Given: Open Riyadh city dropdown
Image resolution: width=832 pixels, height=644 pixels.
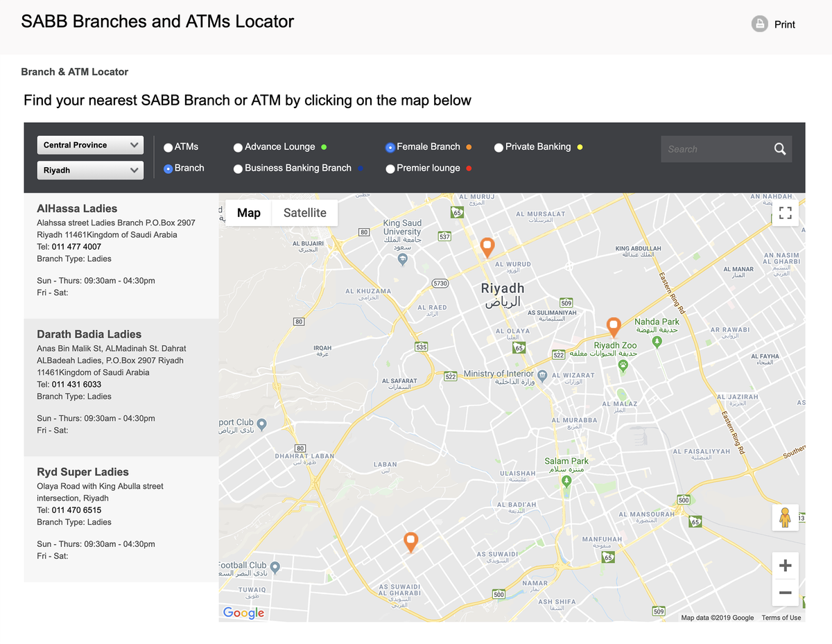Looking at the screenshot, I should pyautogui.click(x=90, y=170).
